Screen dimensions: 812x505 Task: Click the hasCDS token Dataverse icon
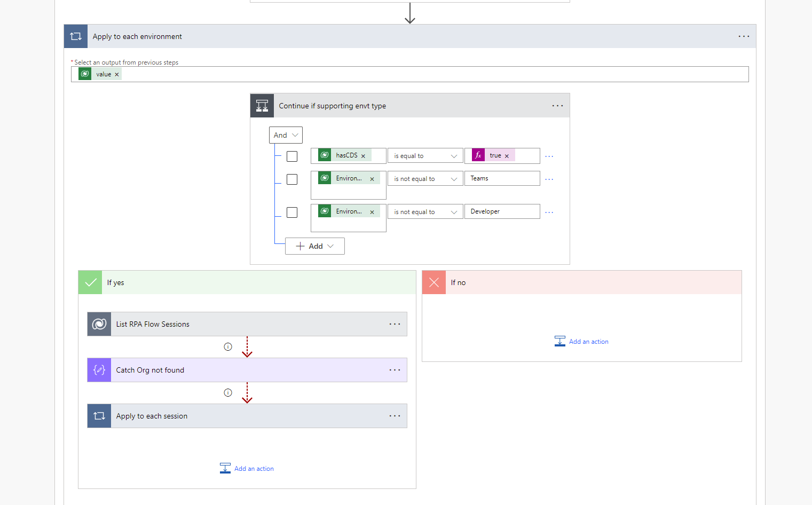(x=325, y=155)
